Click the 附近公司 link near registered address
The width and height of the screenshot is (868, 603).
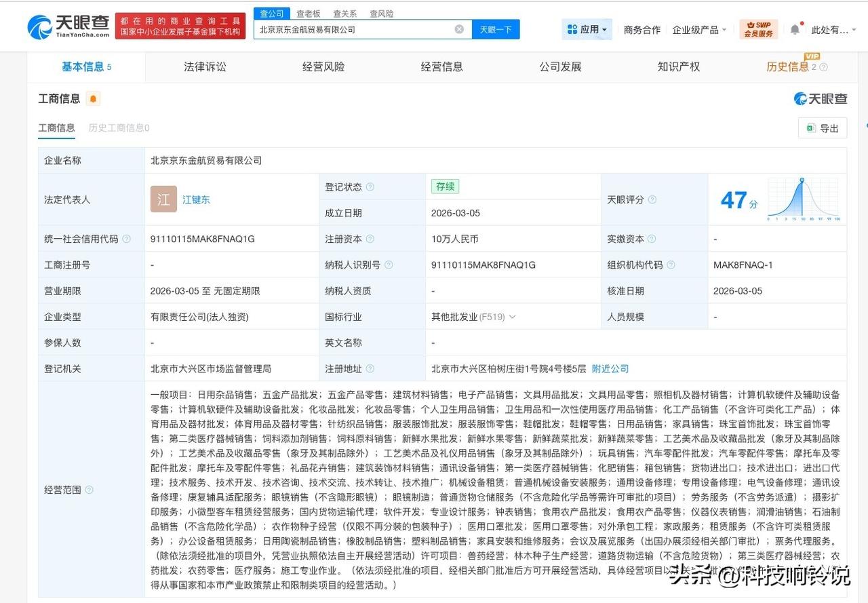click(x=610, y=368)
